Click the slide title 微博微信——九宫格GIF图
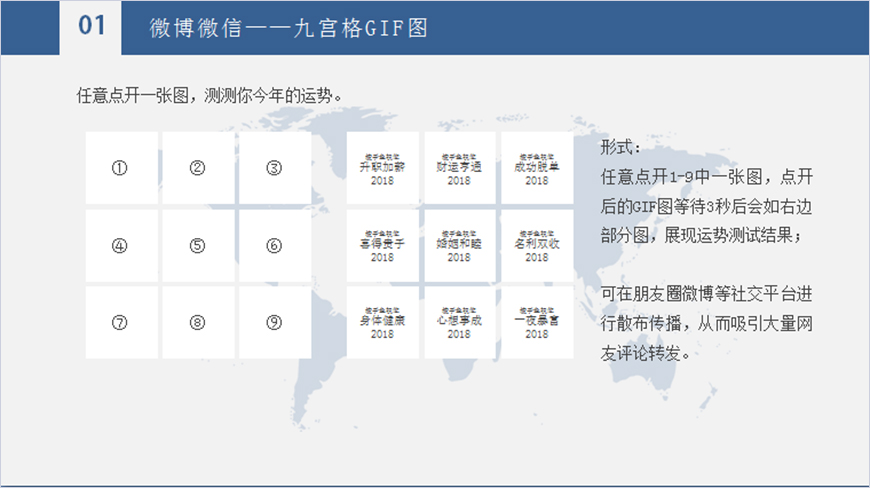The width and height of the screenshot is (870, 488). 289,28
